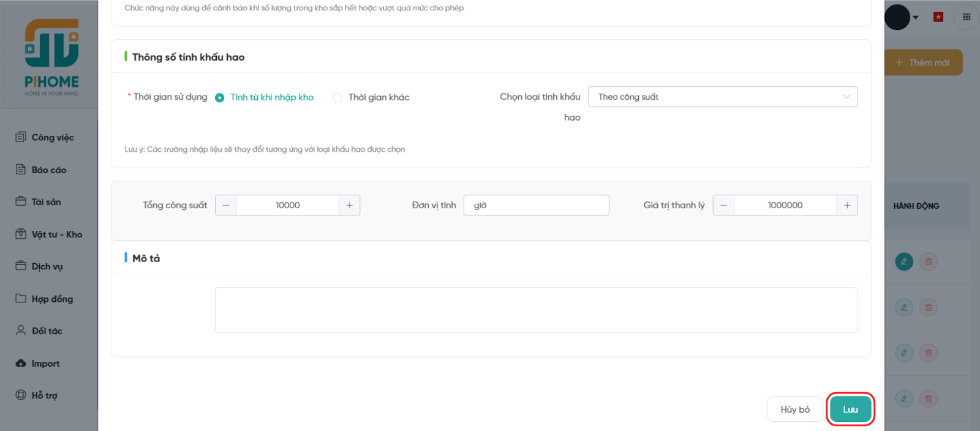Click the green edit icon in first row
The width and height of the screenshot is (980, 431).
click(x=904, y=262)
